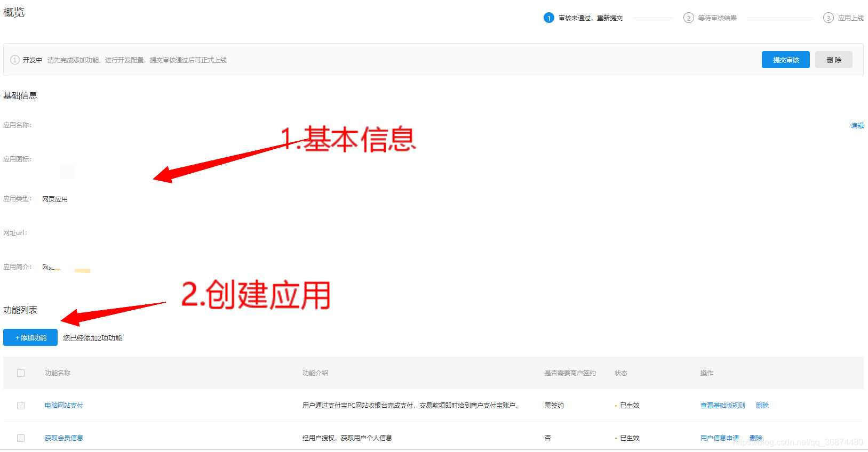This screenshot has width=868, height=452.
Task: Click the 提交审核 button
Action: (x=785, y=60)
